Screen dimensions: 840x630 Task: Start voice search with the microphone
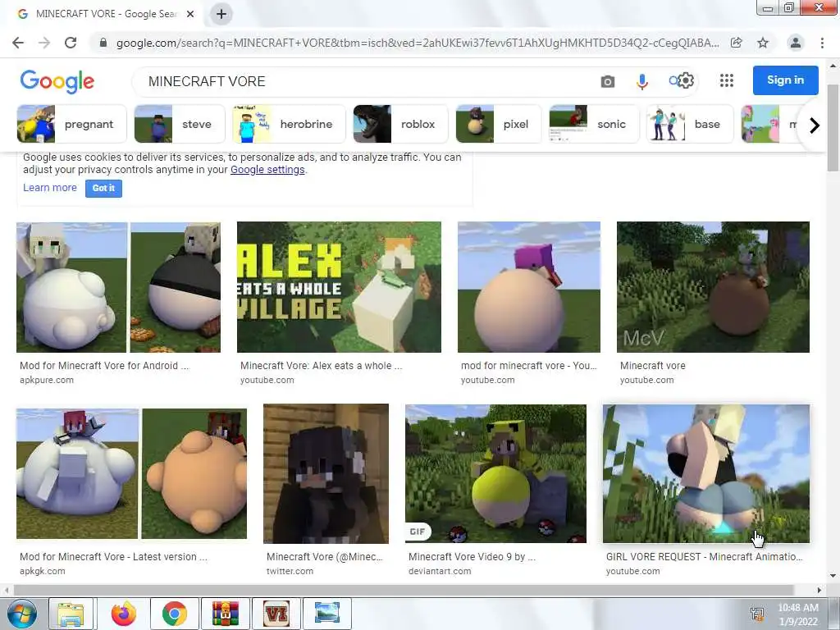[x=641, y=81]
